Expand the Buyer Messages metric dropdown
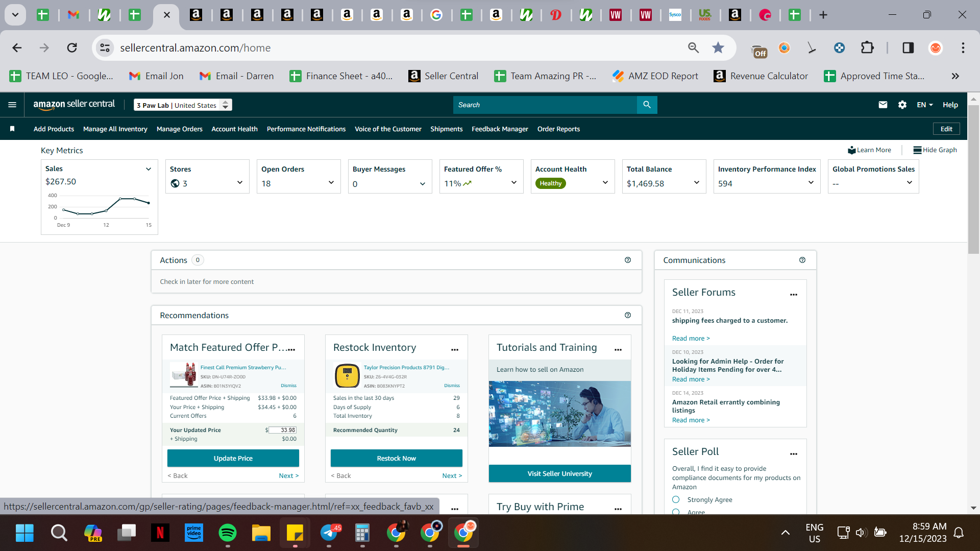 (423, 184)
